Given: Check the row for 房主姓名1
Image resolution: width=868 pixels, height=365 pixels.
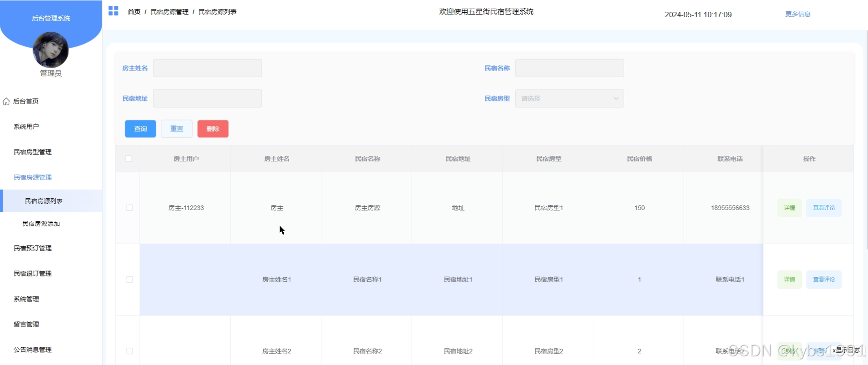Looking at the screenshot, I should [129, 280].
